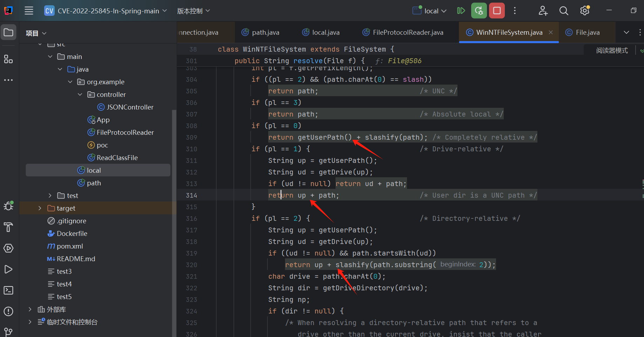Switch to path.java tab
The width and height of the screenshot is (644, 337).
(260, 32)
